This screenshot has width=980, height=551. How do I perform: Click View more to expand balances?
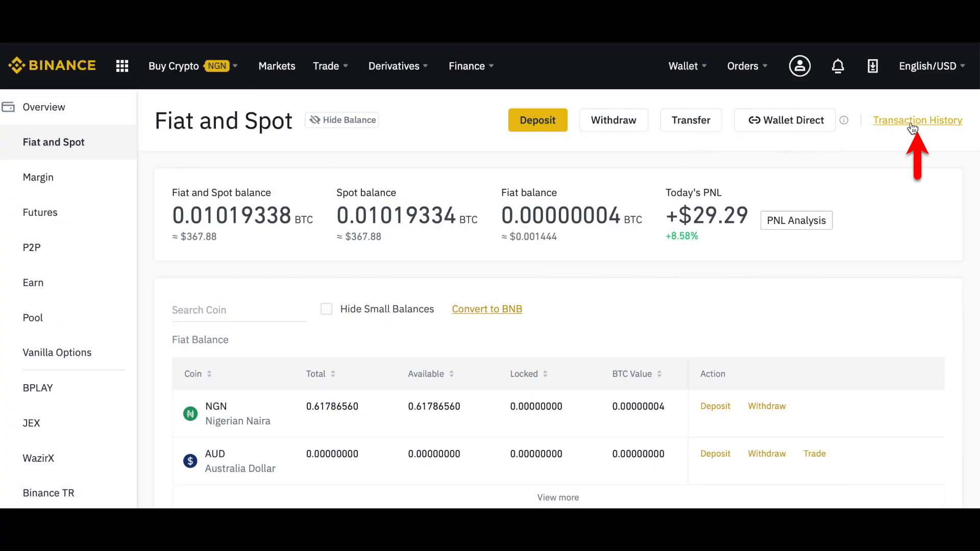pos(558,497)
